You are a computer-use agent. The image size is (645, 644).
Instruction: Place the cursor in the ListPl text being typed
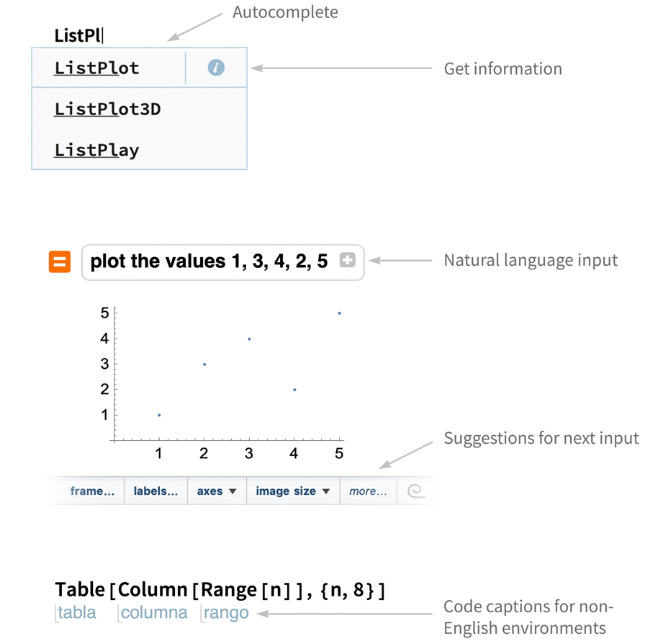click(x=78, y=35)
